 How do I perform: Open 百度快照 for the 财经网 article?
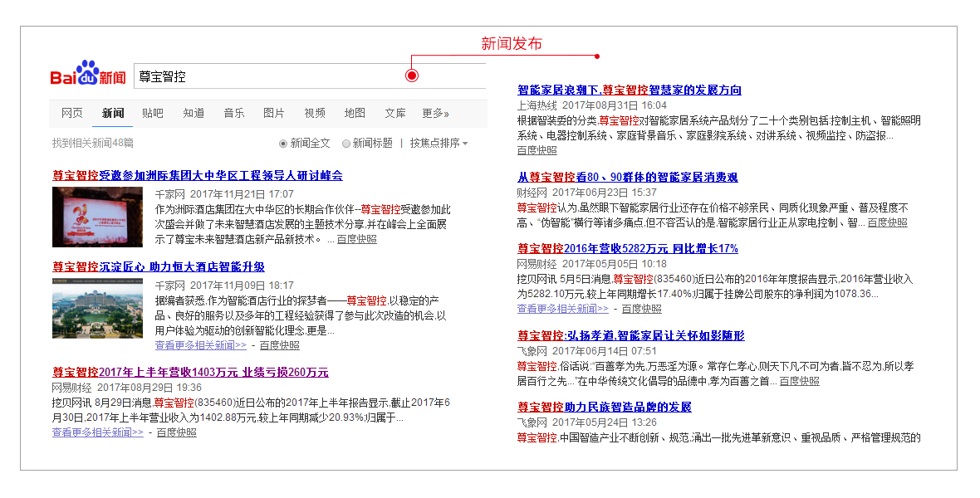tap(888, 223)
